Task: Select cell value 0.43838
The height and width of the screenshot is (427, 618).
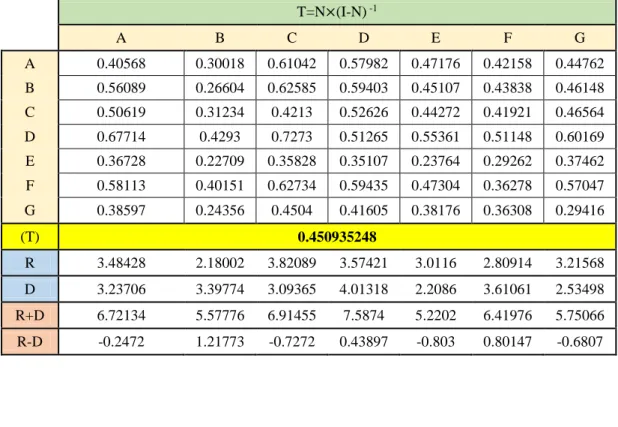Action: [508, 88]
